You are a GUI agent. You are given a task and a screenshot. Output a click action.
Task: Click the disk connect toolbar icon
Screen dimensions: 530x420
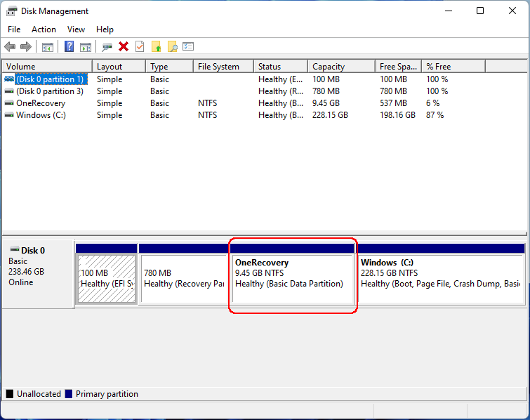tap(107, 46)
